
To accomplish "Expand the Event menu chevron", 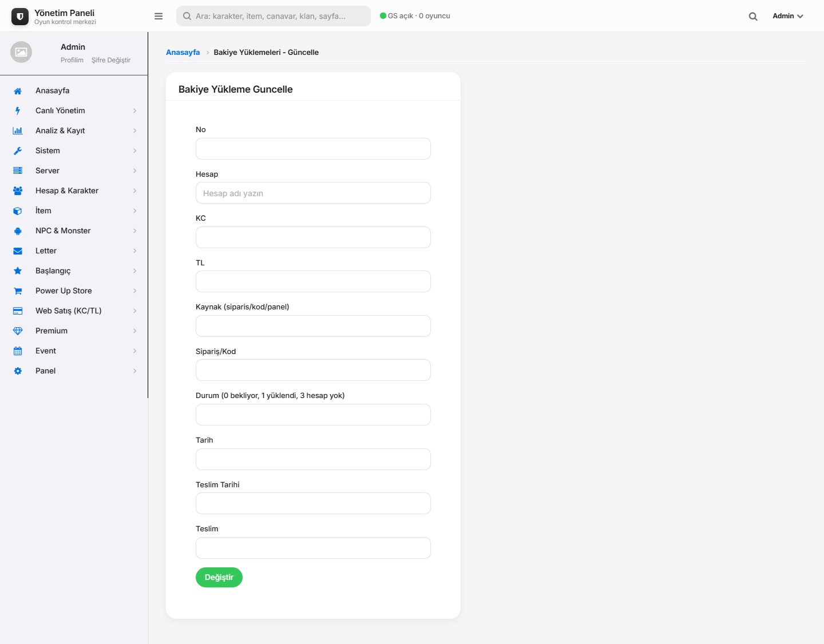I will click(135, 351).
